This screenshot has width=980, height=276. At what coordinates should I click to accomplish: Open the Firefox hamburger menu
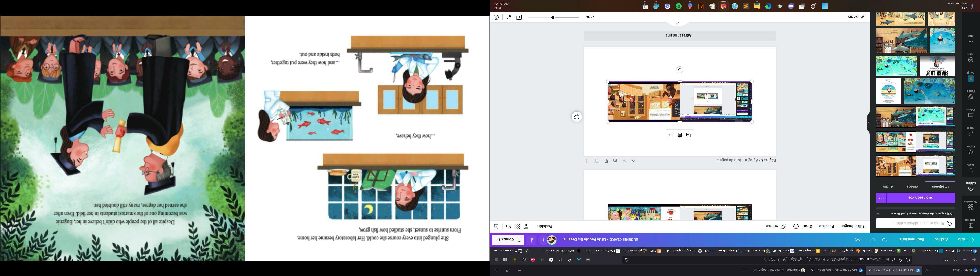[x=496, y=260]
